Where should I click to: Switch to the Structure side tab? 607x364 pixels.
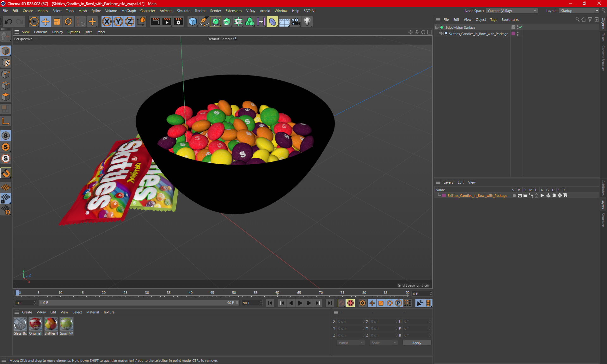603,220
